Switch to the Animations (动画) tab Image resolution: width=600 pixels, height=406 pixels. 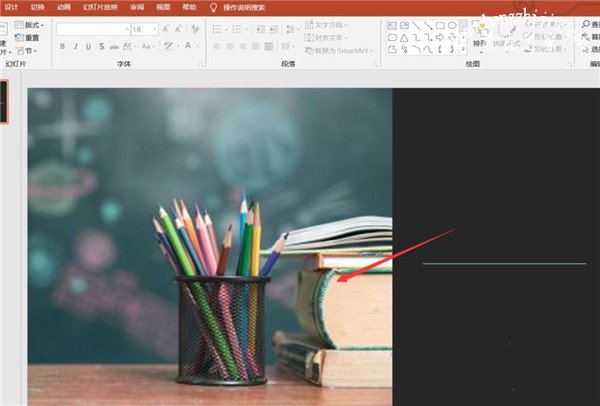(64, 7)
